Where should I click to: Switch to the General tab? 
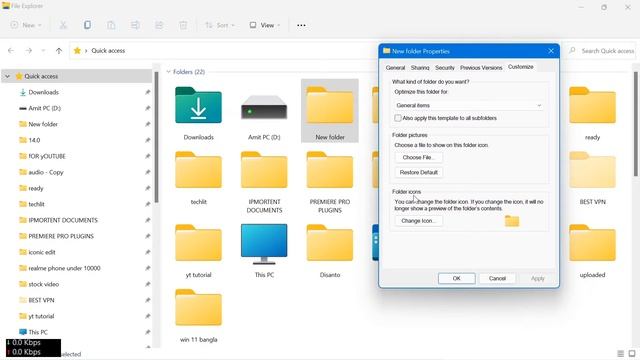click(395, 68)
